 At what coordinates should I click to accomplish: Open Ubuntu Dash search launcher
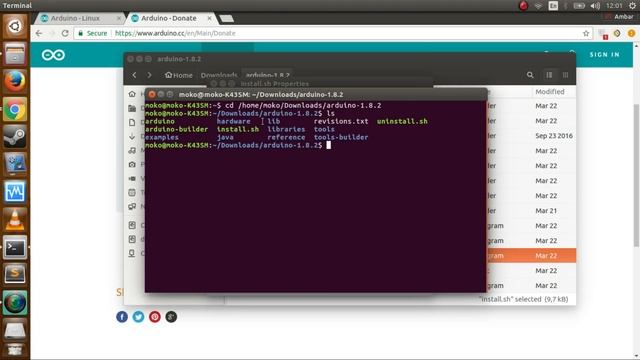pos(15,27)
